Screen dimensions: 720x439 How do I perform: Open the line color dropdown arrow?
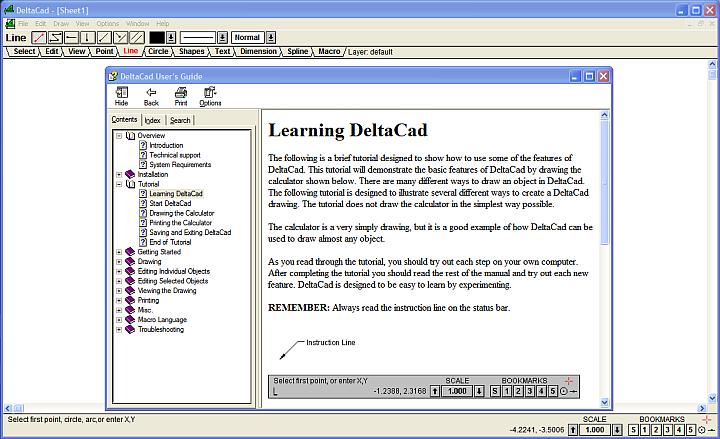tap(171, 37)
